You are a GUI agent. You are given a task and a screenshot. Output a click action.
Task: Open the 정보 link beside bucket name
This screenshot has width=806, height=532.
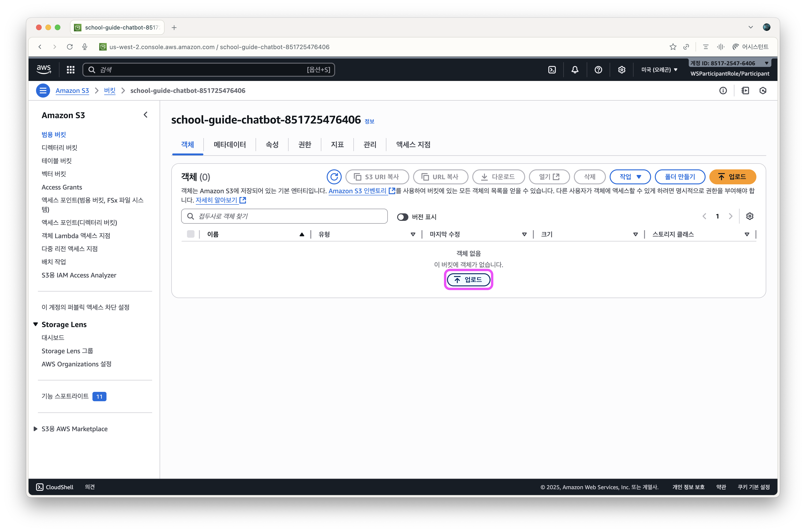click(x=369, y=121)
